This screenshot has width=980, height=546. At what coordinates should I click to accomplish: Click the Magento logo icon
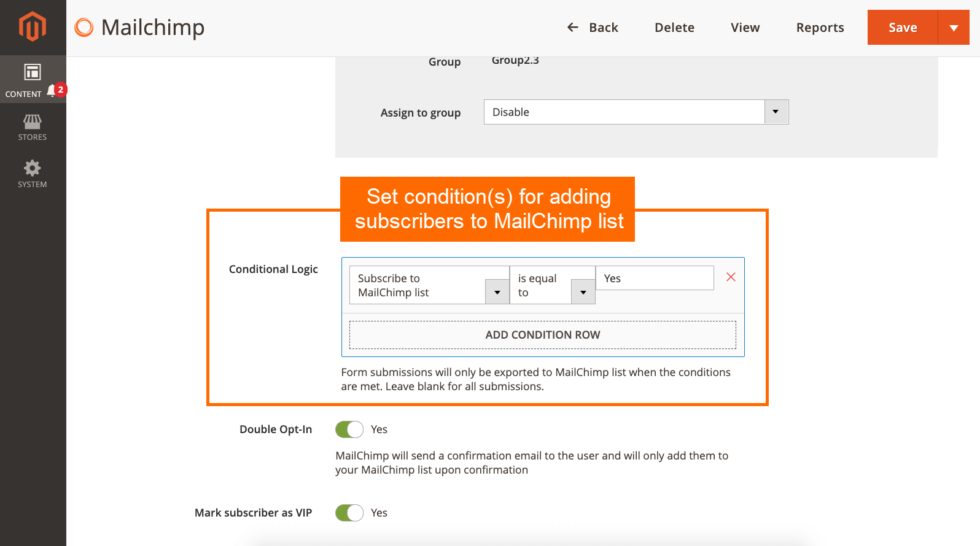[x=33, y=27]
